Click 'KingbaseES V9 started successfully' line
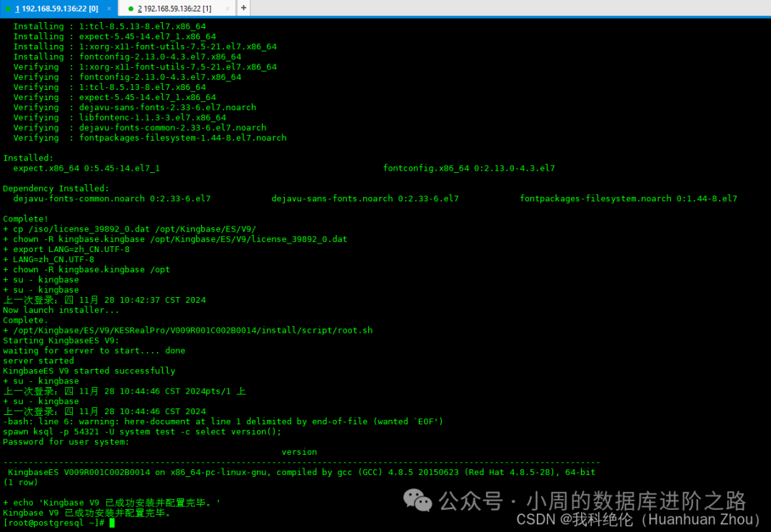The width and height of the screenshot is (771, 532). point(89,371)
